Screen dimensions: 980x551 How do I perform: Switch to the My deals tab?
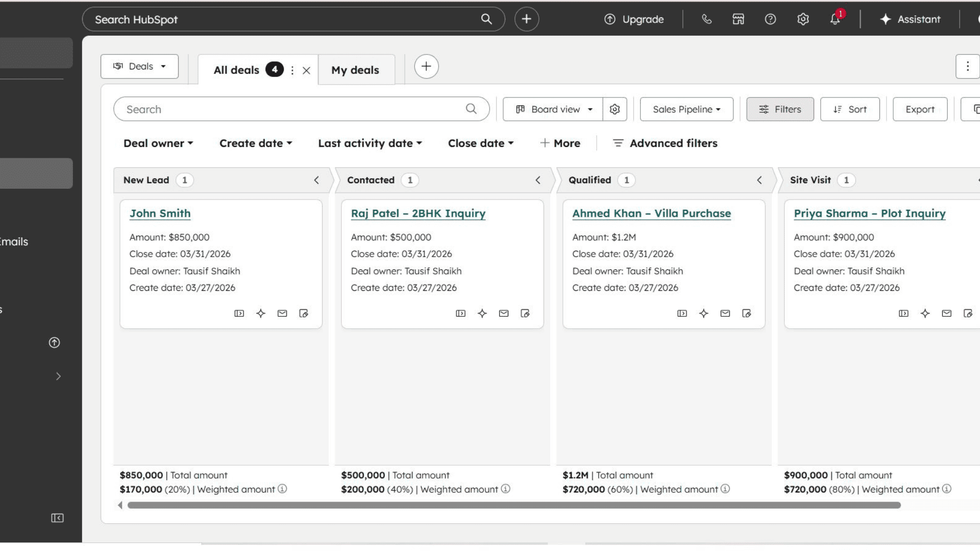(x=355, y=70)
